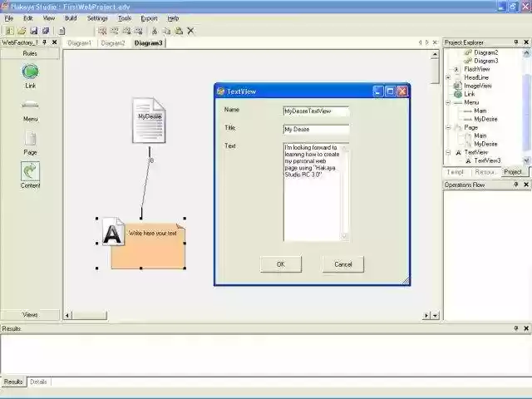
Task: Click Cancel in the TextView dialog
Action: [x=343, y=264]
